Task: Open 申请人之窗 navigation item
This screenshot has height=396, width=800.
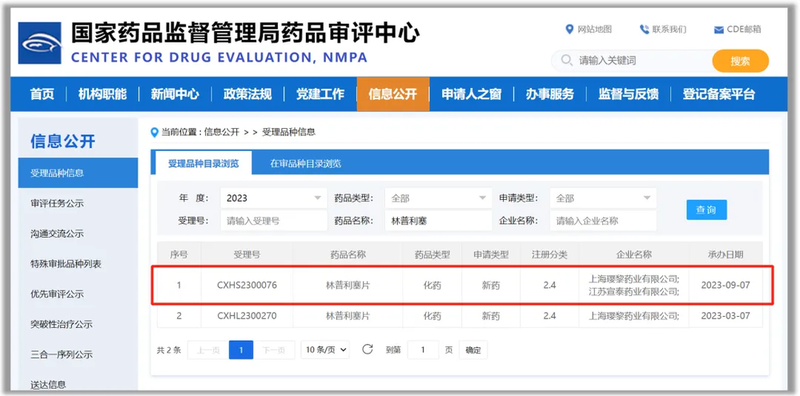Action: (471, 94)
